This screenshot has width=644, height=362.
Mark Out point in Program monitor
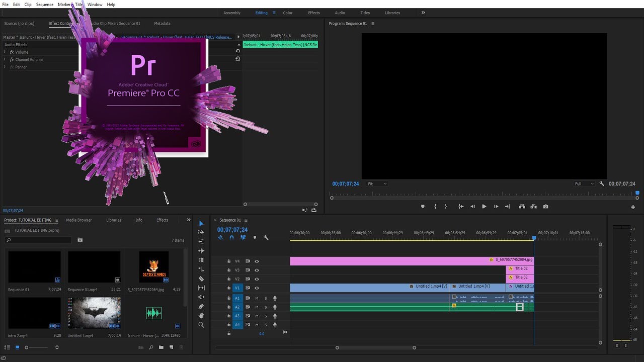click(446, 206)
